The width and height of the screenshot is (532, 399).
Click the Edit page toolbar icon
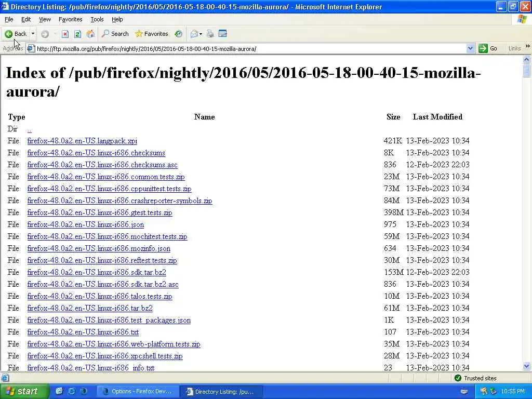223,34
